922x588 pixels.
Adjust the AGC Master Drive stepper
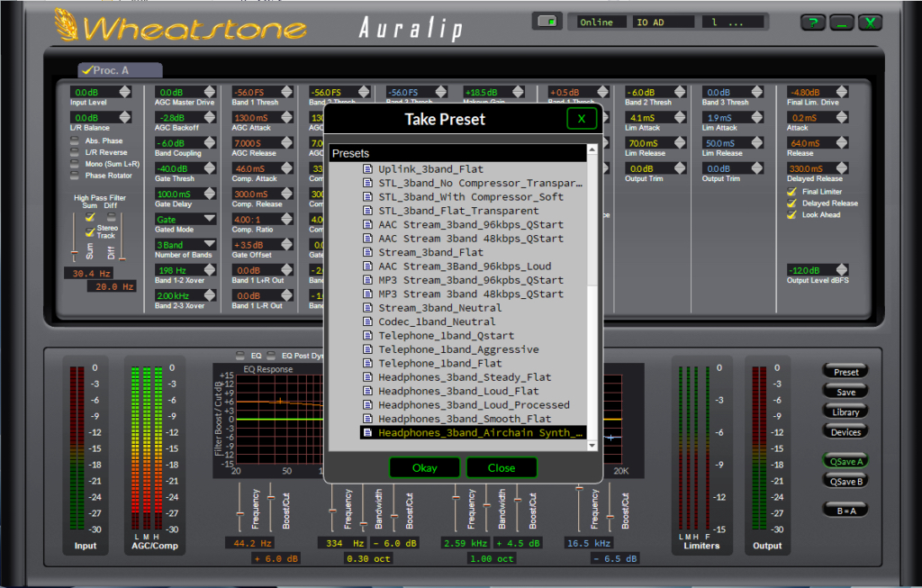pyautogui.click(x=210, y=93)
